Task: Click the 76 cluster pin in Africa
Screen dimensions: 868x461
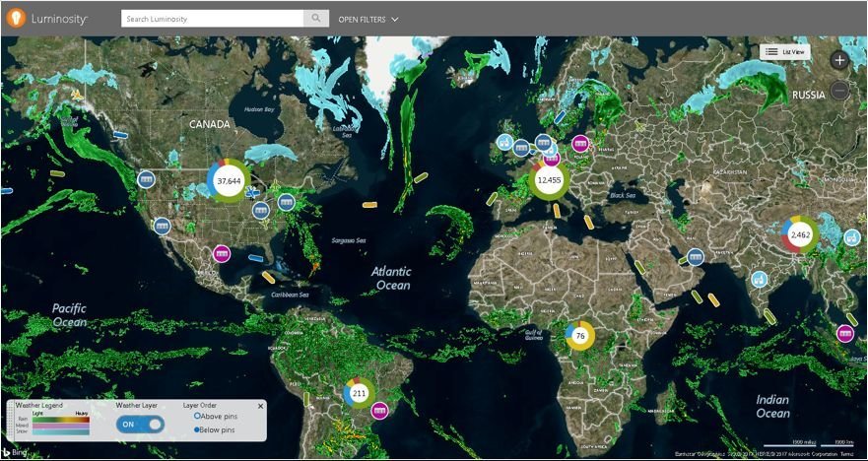Action: (579, 336)
